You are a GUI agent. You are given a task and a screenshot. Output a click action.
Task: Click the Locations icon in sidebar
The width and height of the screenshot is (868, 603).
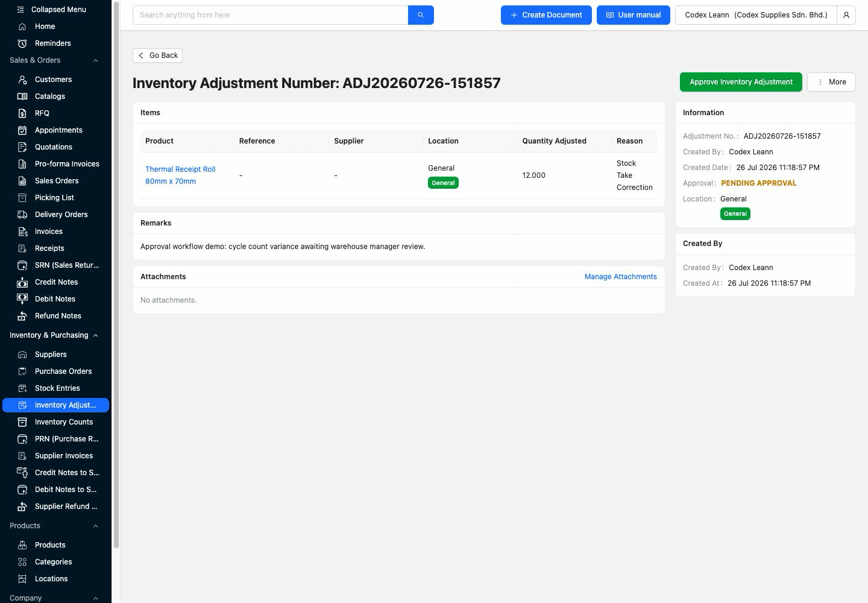[22, 579]
